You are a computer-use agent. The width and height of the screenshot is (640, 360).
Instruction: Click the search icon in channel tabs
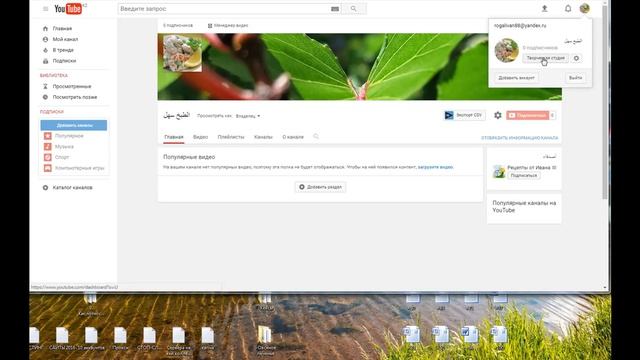316,137
